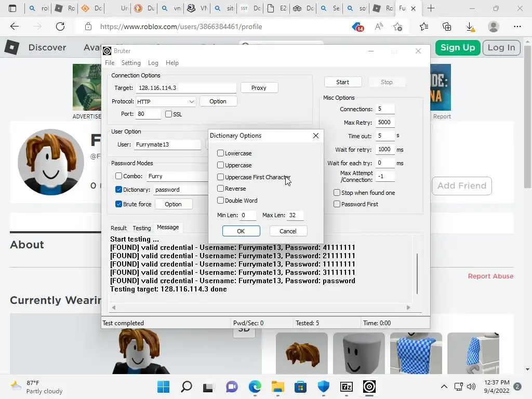This screenshot has width=532, height=399.
Task: Open a new browser tab
Action: coord(431,8)
